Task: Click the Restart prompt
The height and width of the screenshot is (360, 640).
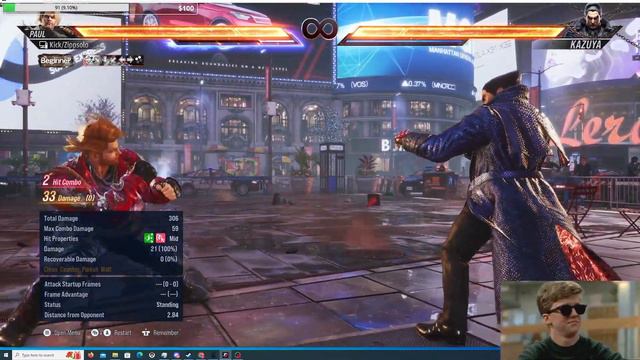Action: 111,333
